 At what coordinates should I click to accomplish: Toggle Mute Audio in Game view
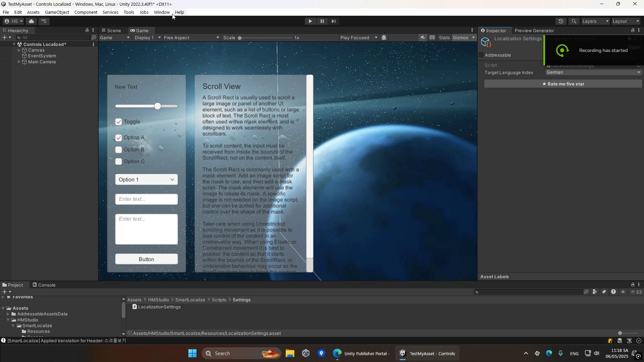[x=423, y=38]
